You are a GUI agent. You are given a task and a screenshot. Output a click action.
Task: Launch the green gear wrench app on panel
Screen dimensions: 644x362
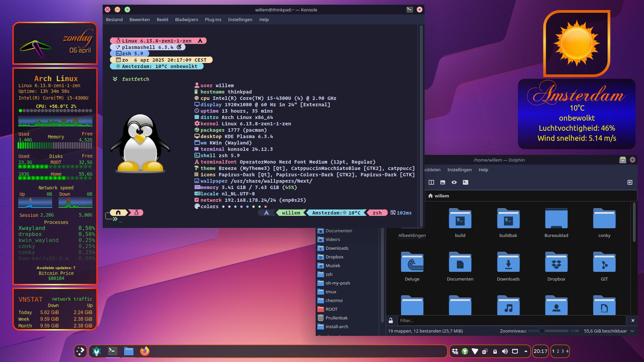(97, 351)
